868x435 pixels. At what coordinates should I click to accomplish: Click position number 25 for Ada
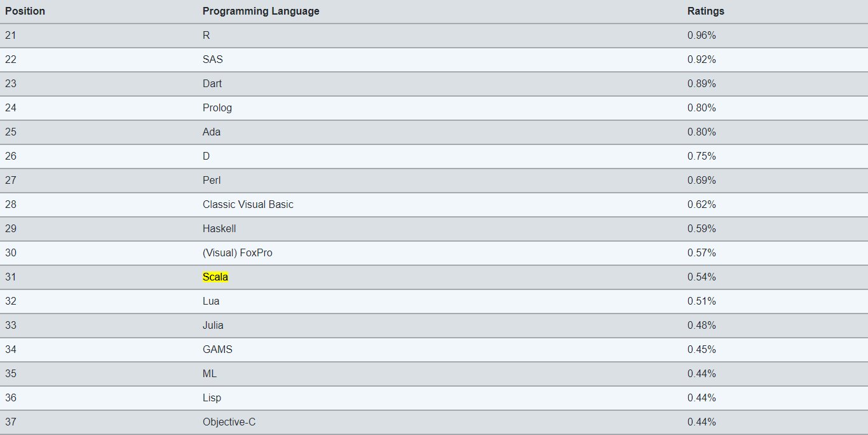point(11,132)
